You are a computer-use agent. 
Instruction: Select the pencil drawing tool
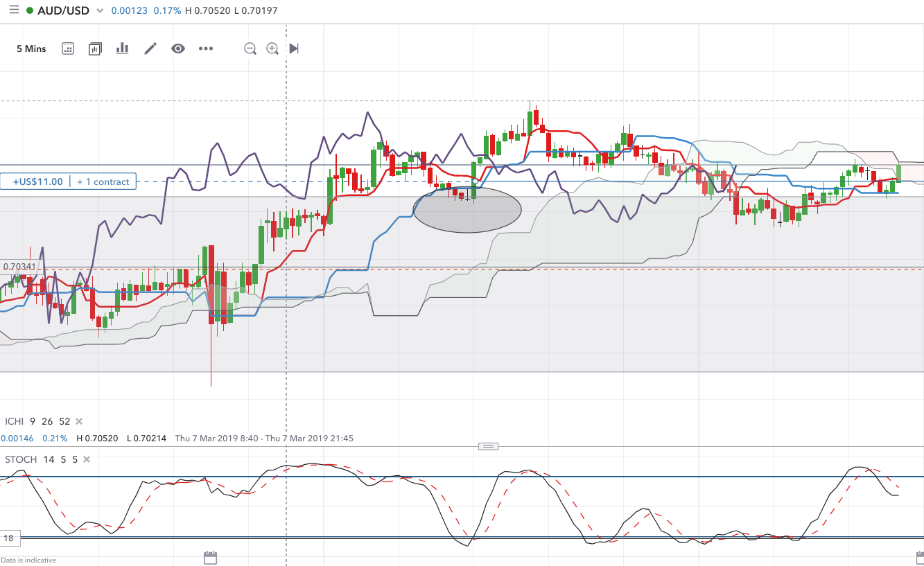click(x=150, y=48)
